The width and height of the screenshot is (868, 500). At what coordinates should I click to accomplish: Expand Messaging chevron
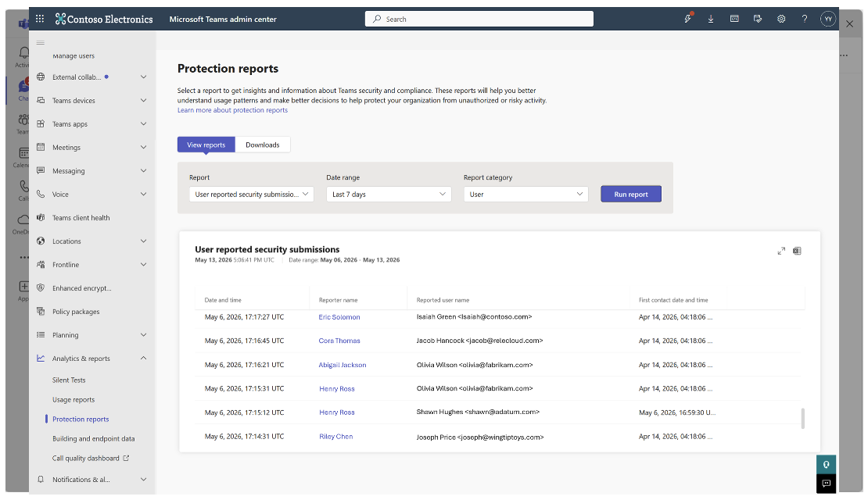(x=143, y=170)
